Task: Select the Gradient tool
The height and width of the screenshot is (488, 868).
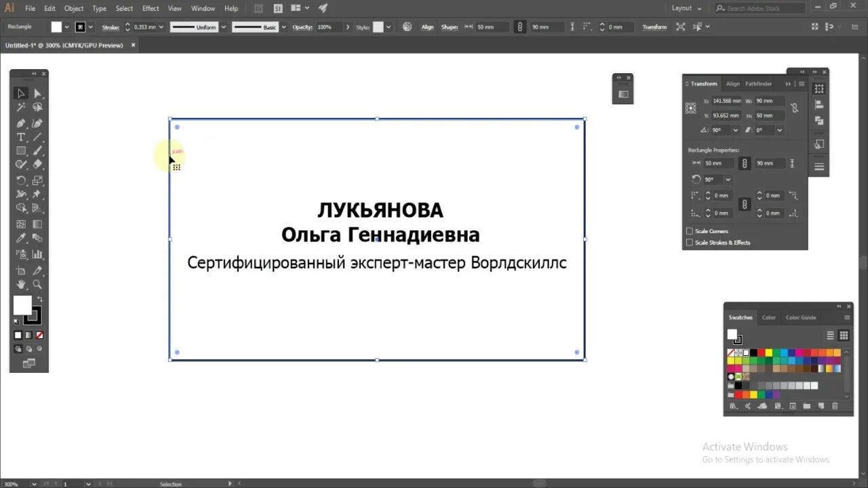Action: point(37,224)
